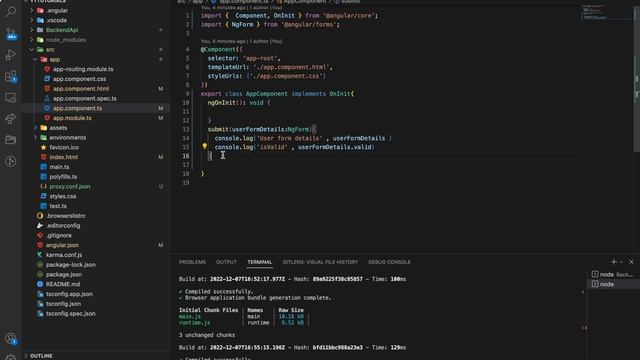Open main.ts file

pyautogui.click(x=59, y=167)
